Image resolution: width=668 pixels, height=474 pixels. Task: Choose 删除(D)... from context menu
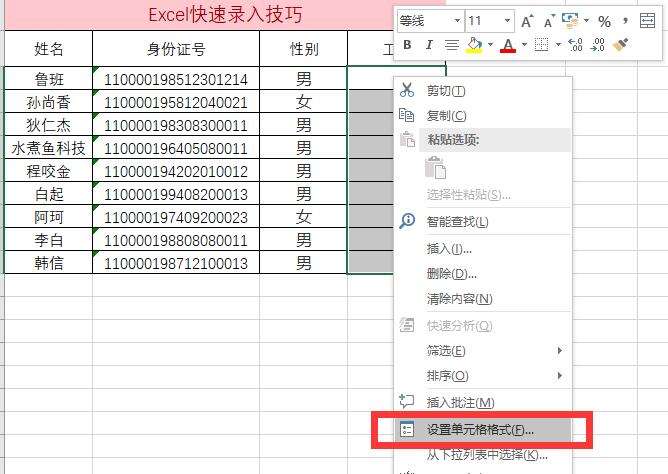(x=484, y=273)
